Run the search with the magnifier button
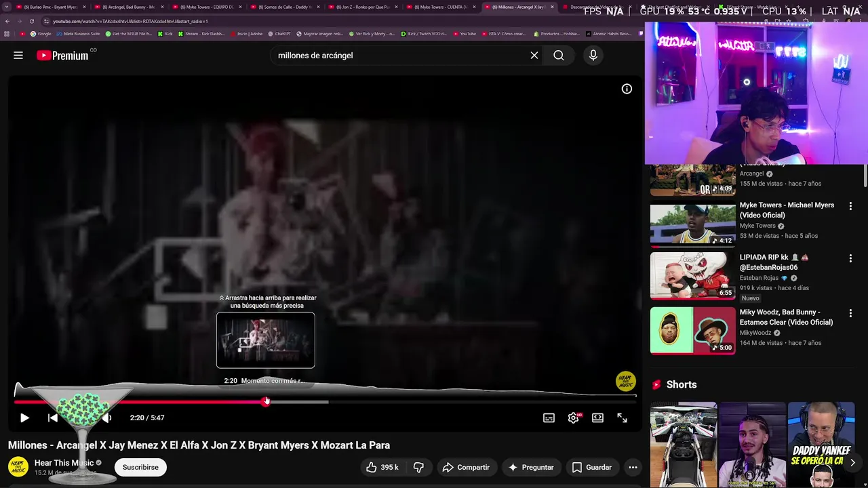 click(559, 56)
